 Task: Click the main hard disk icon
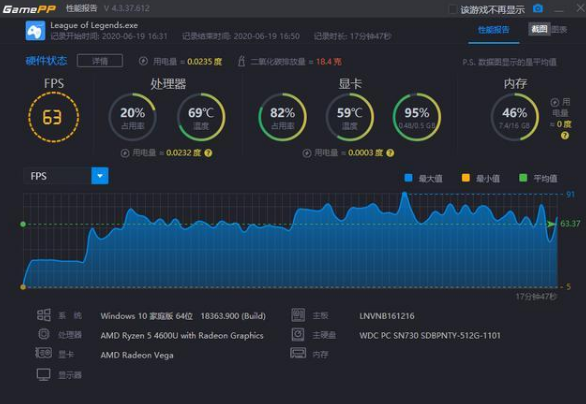(x=298, y=334)
